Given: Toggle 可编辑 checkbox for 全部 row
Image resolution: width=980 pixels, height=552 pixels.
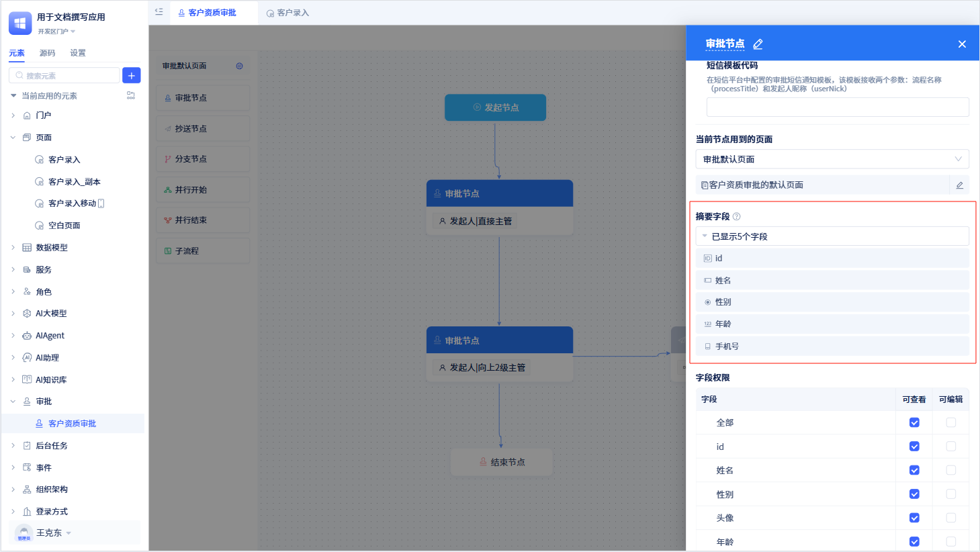Looking at the screenshot, I should point(951,422).
